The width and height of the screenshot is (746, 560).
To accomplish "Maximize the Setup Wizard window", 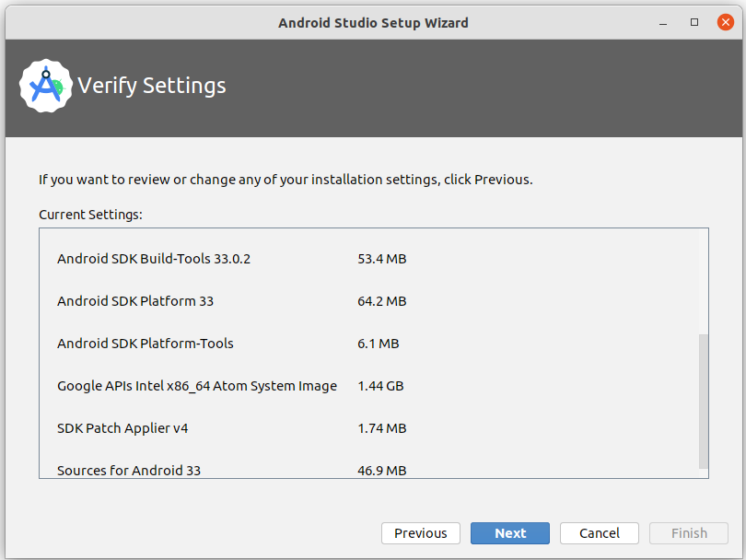I will 694,22.
